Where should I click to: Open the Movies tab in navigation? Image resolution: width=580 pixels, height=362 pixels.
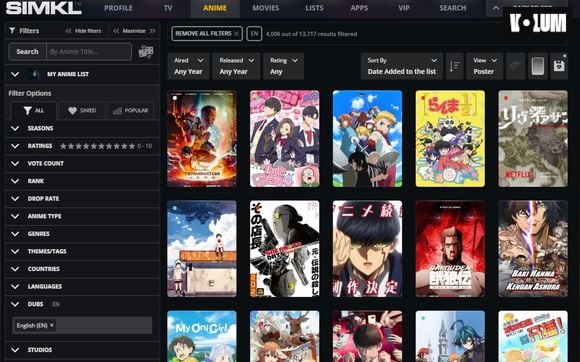point(266,8)
